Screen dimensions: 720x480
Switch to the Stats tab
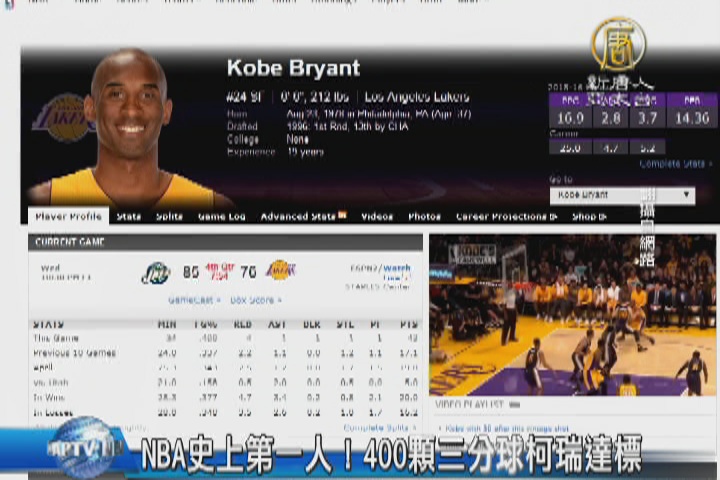[x=129, y=216]
